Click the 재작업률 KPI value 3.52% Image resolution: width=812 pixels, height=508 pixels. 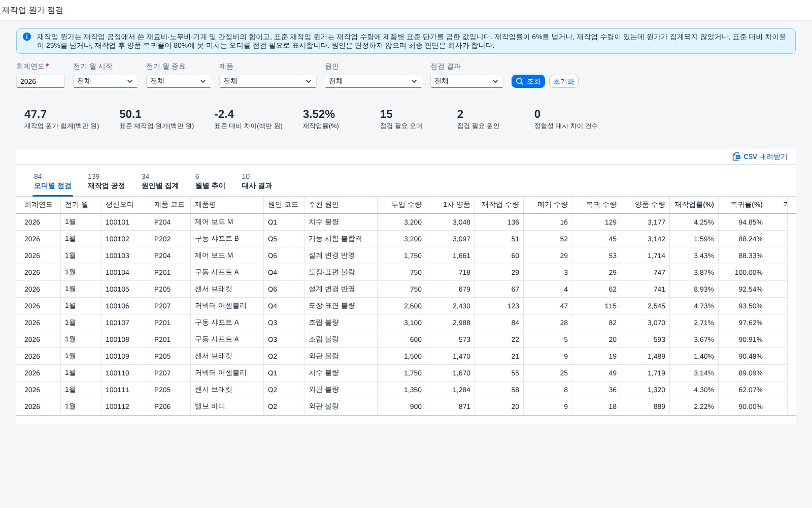tap(319, 114)
